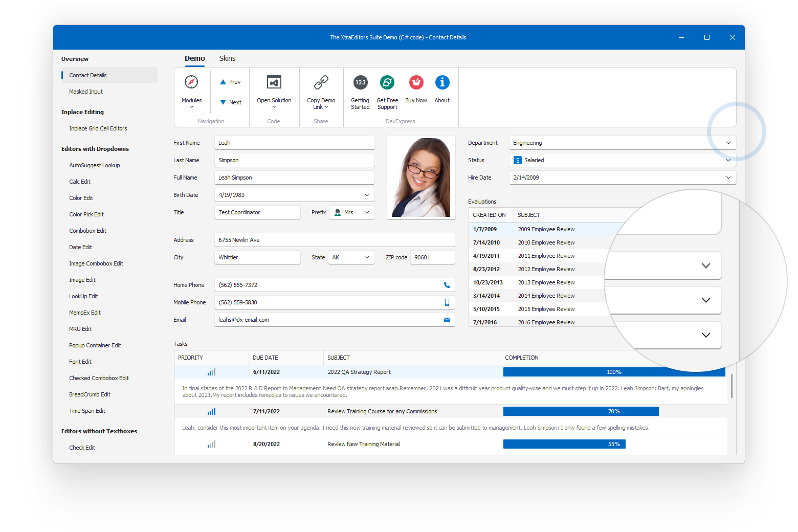Expand the Hire Date dropdown

[x=728, y=178]
